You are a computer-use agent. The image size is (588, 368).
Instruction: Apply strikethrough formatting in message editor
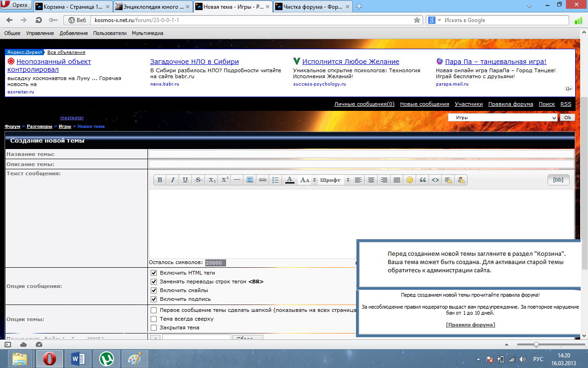click(x=198, y=180)
